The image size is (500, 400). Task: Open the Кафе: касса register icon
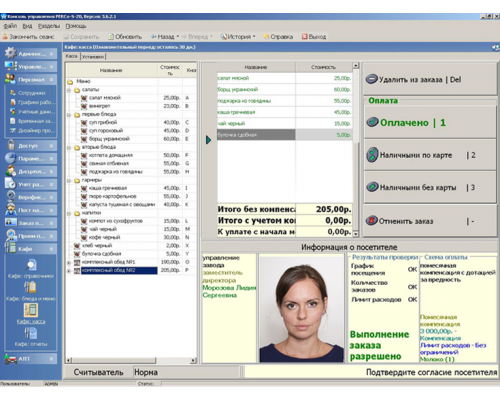pyautogui.click(x=30, y=310)
